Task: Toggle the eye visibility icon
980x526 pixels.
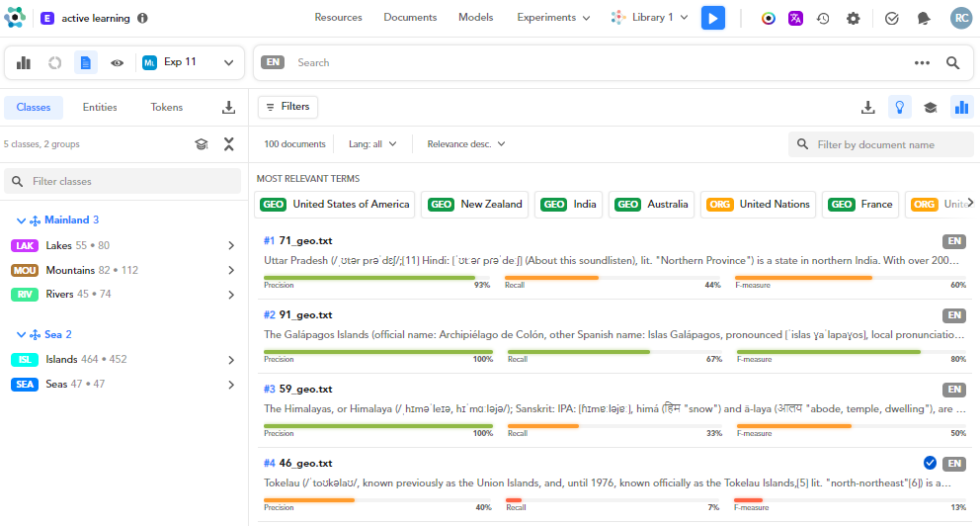Action: pyautogui.click(x=117, y=62)
